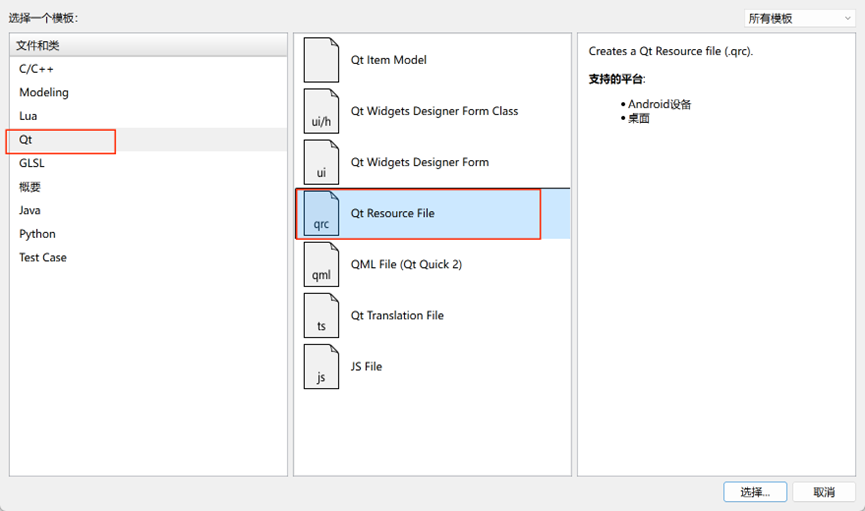Image resolution: width=865 pixels, height=511 pixels.
Task: Click the ui/h Designer Form Class icon
Action: (x=321, y=111)
